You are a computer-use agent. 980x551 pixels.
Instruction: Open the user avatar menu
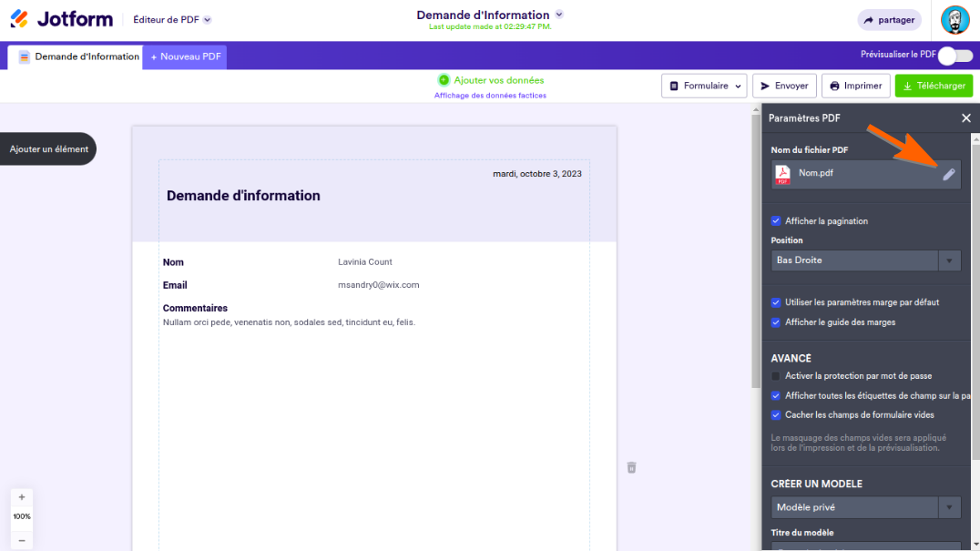point(955,20)
